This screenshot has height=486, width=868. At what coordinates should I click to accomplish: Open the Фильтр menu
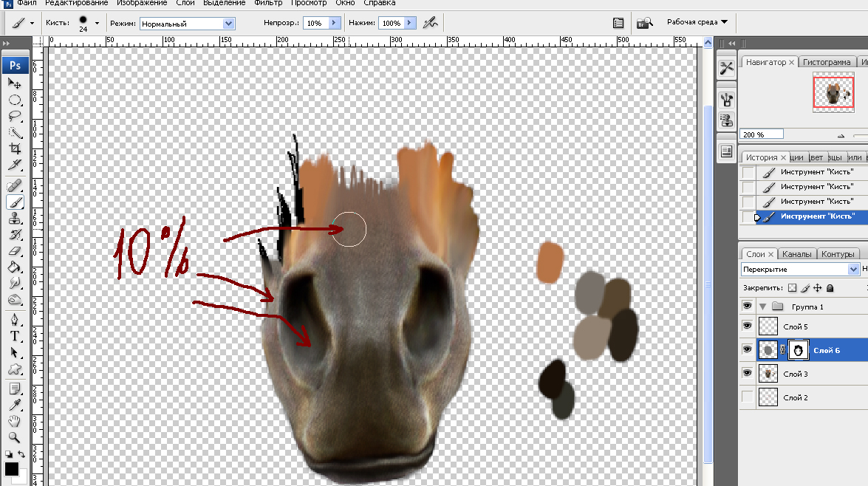[x=267, y=3]
